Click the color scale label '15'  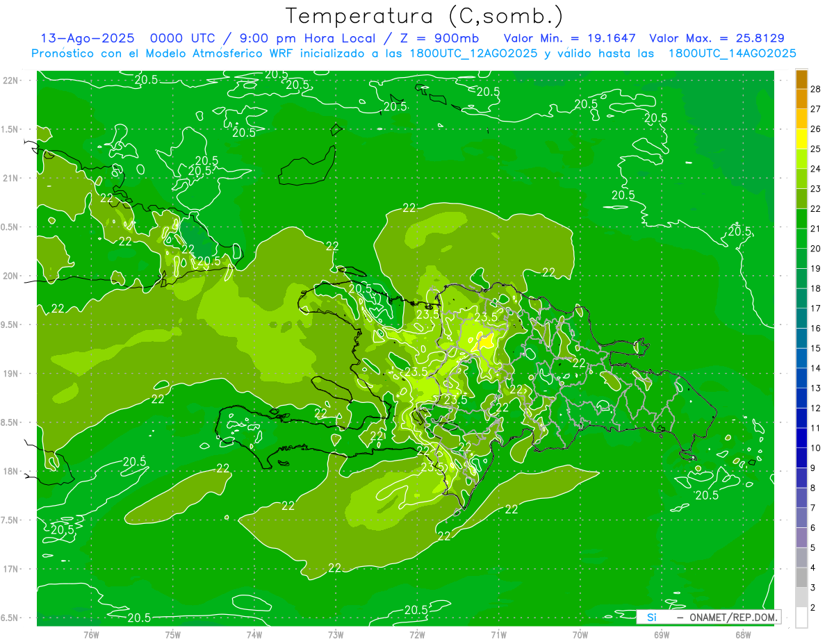point(817,348)
